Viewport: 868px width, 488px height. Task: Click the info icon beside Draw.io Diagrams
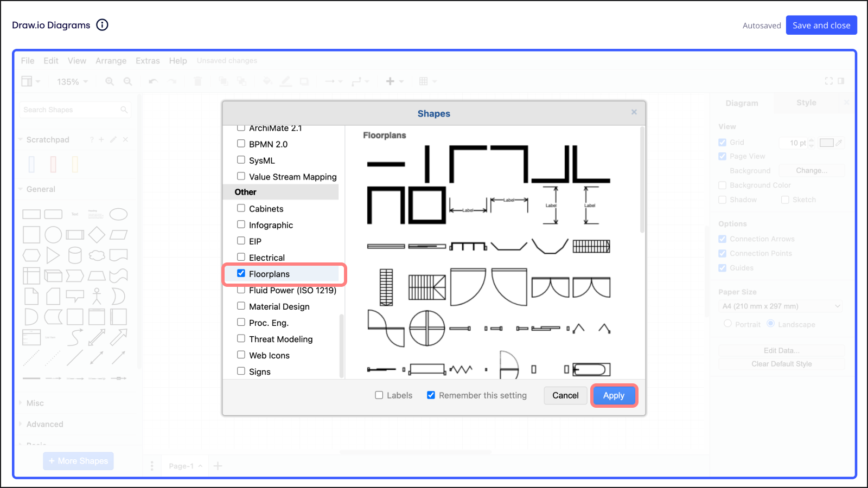[x=102, y=25]
